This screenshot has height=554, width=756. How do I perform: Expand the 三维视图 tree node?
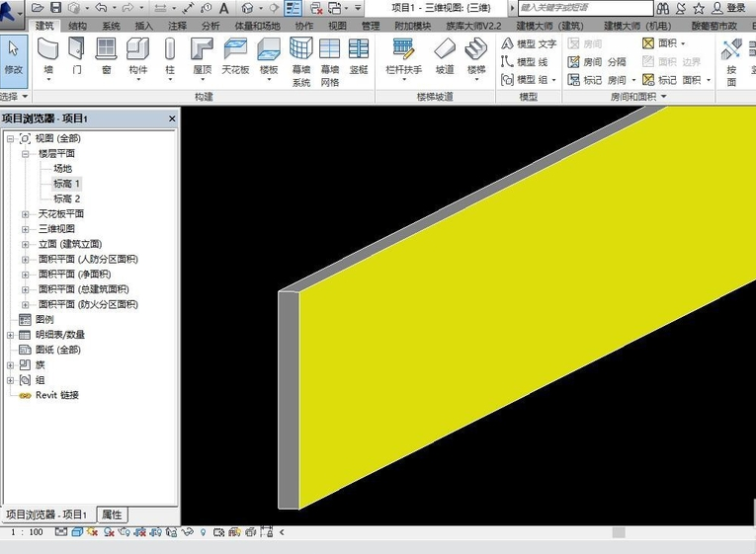[25, 229]
